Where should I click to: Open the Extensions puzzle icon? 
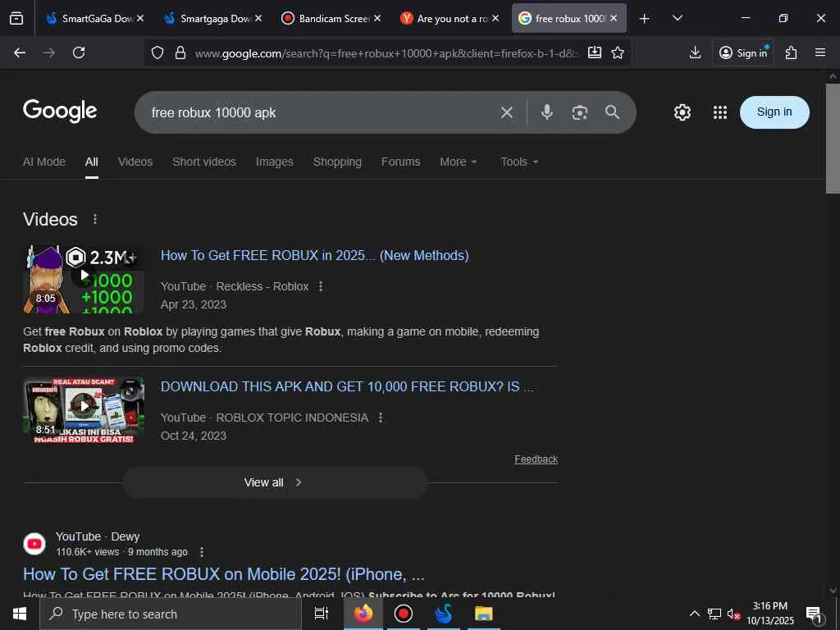(792, 52)
